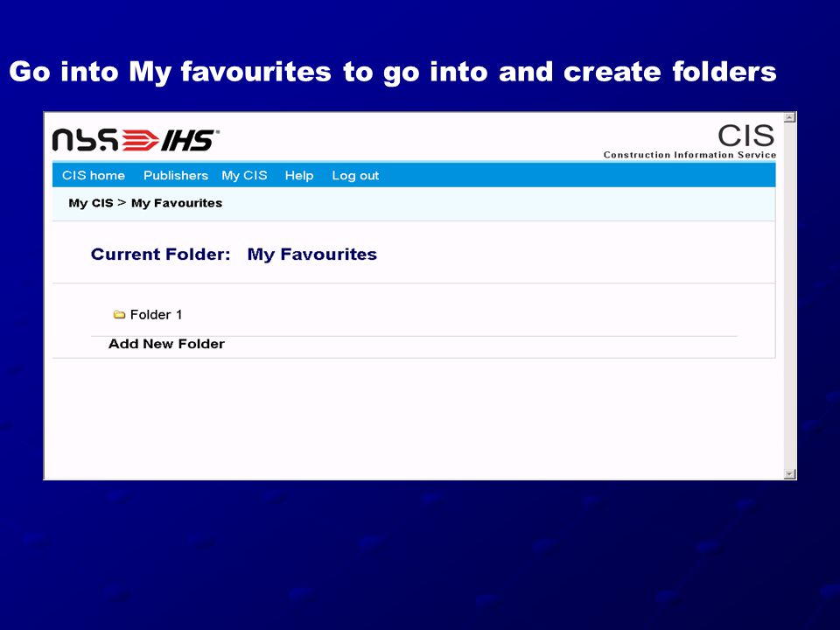Screen dimensions: 840x630
Task: Click the Current Folder: label
Action: (161, 254)
